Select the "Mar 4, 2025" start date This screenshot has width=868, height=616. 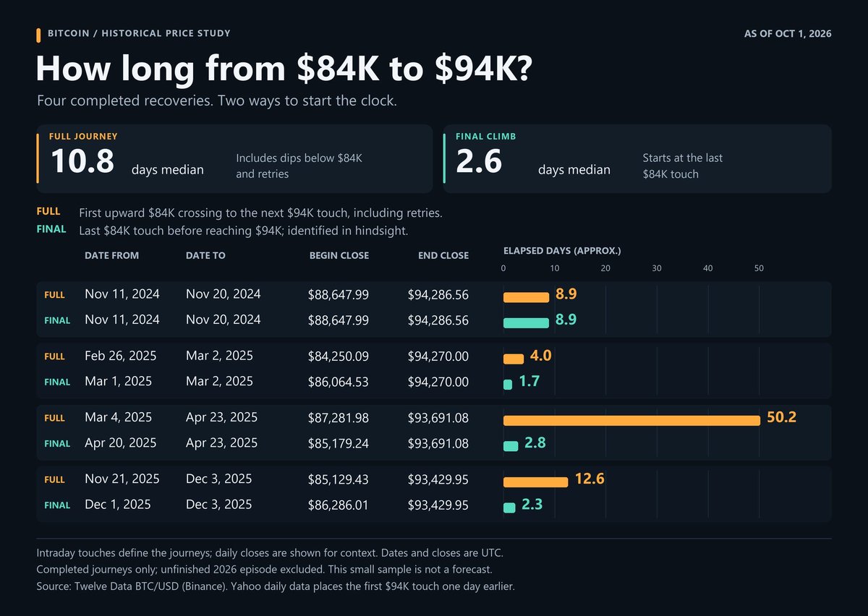116,417
